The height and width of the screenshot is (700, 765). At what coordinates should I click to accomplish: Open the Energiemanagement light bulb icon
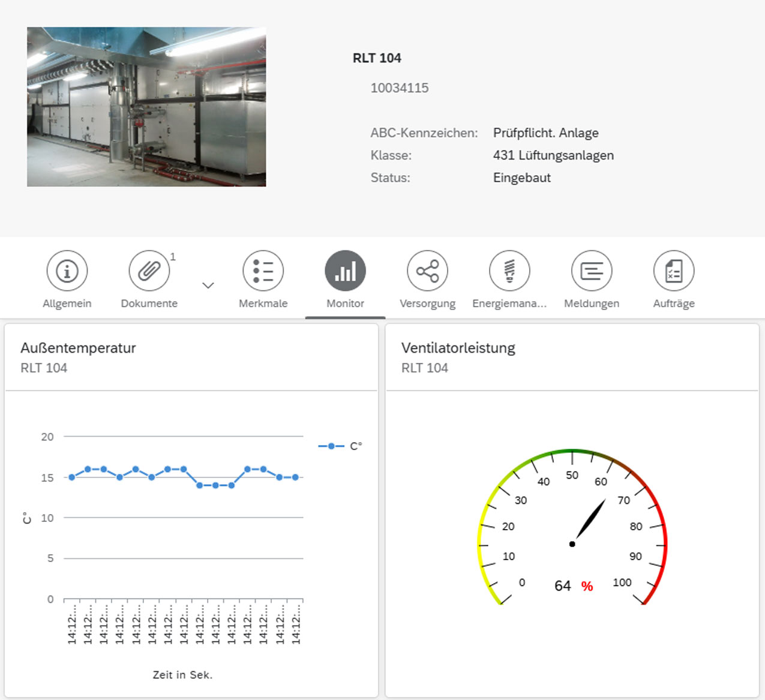click(x=509, y=271)
